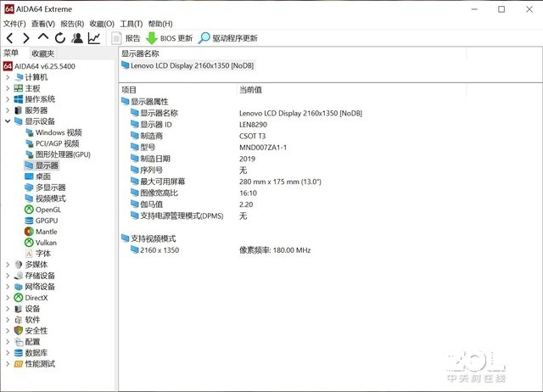
Task: Click the green BIOS 更新 download icon
Action: coord(151,38)
